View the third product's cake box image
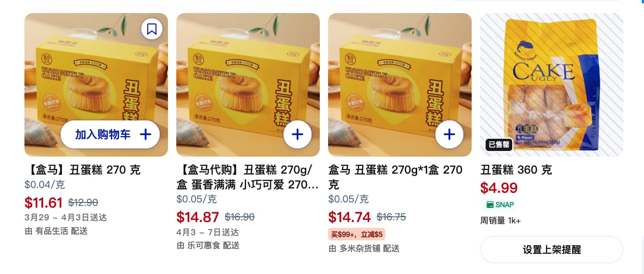644x274 pixels. [400, 85]
